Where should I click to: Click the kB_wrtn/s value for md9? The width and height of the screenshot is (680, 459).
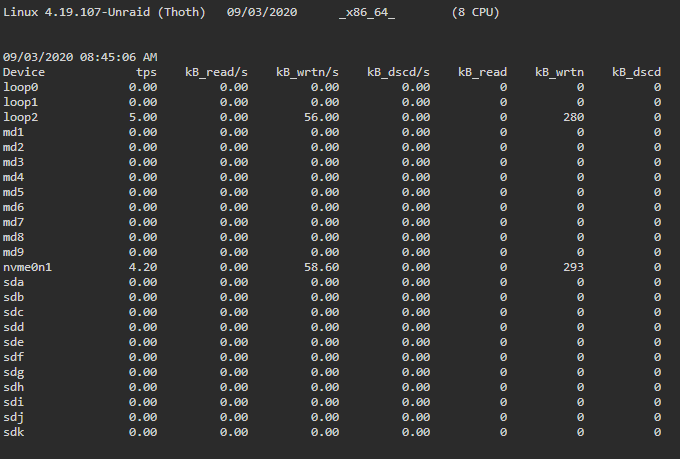click(x=325, y=252)
